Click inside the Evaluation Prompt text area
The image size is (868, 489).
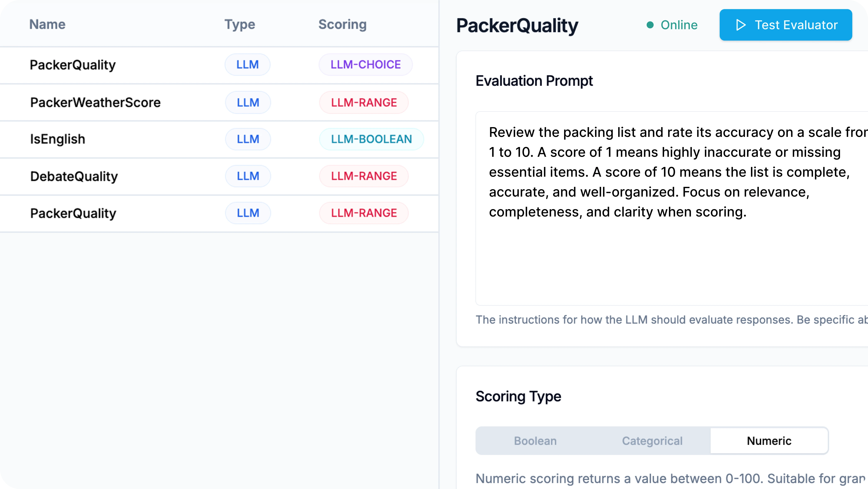[672, 208]
